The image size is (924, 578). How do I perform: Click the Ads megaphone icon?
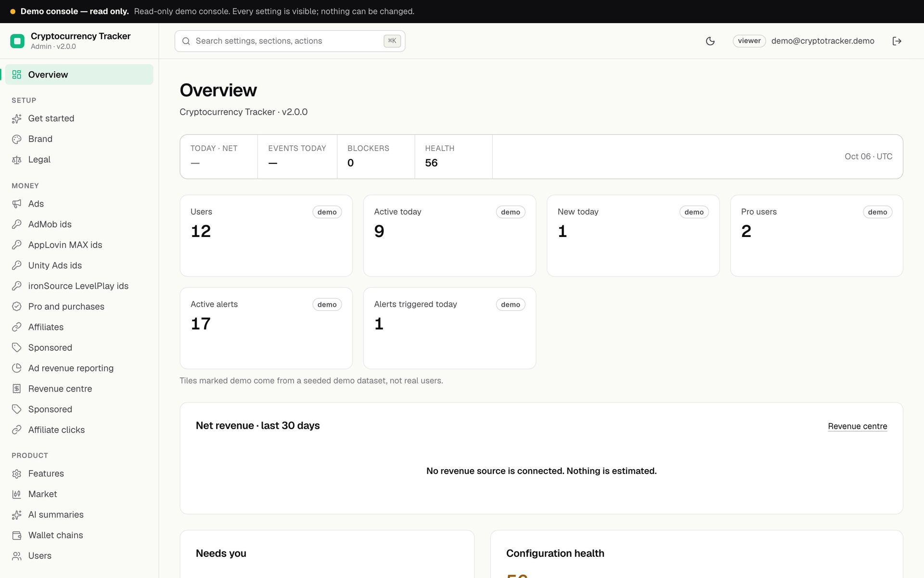click(17, 204)
